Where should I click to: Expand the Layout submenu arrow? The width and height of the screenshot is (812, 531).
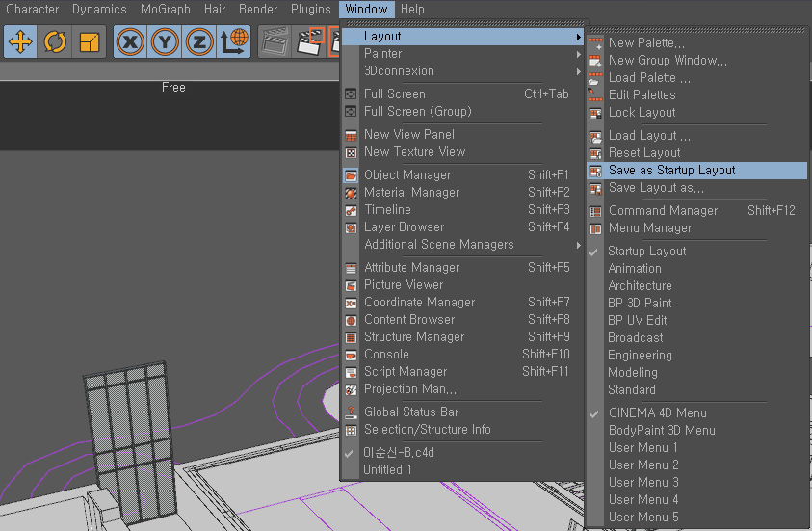coord(578,37)
